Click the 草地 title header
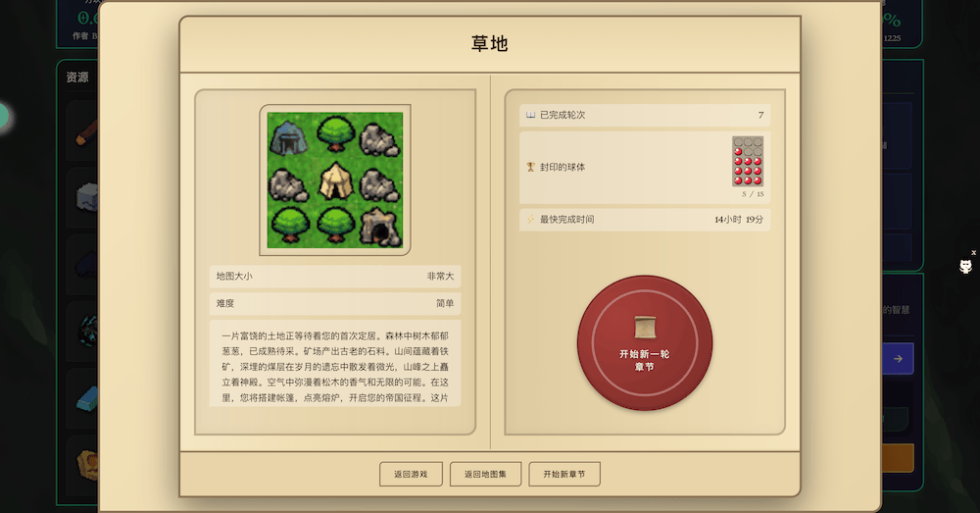980x513 pixels. 490,44
